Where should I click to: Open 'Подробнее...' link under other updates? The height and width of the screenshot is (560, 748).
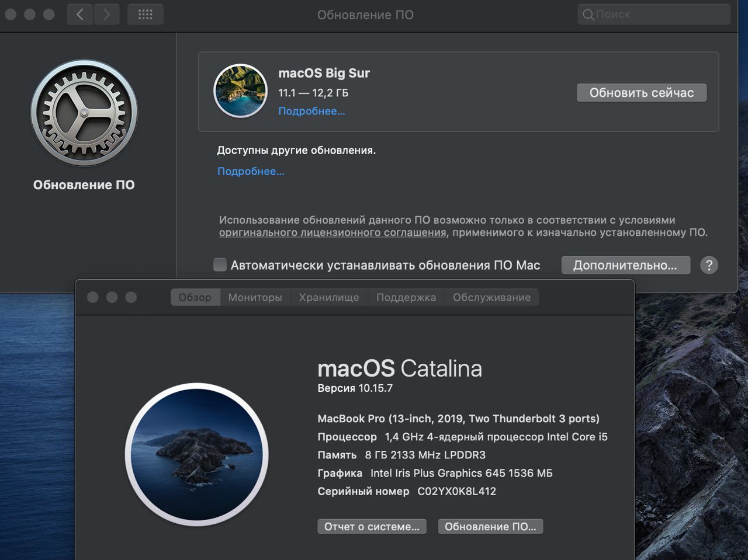click(x=251, y=171)
